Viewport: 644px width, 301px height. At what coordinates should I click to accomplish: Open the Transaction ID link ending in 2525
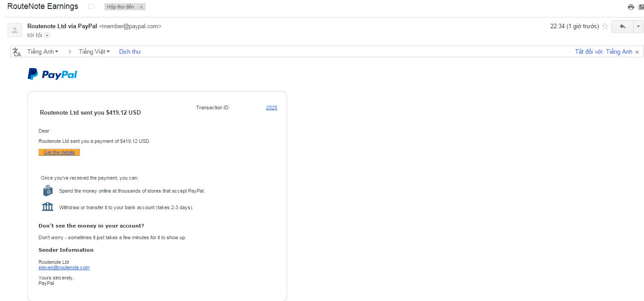click(x=271, y=107)
